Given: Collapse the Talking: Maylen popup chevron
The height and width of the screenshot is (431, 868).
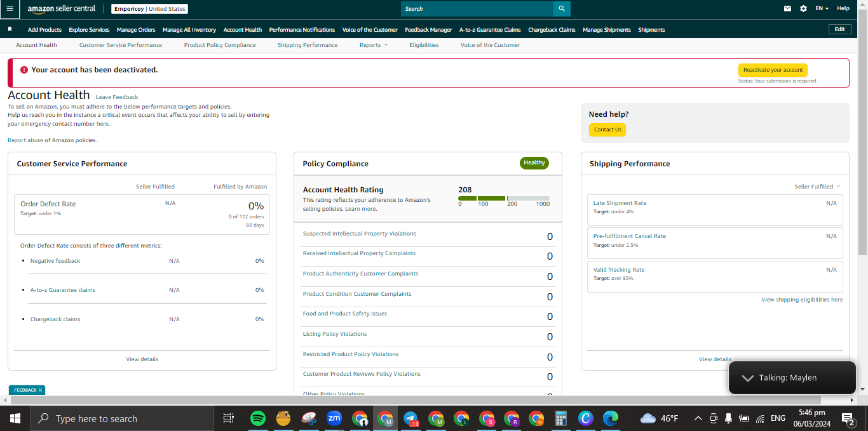Looking at the screenshot, I should 747,378.
